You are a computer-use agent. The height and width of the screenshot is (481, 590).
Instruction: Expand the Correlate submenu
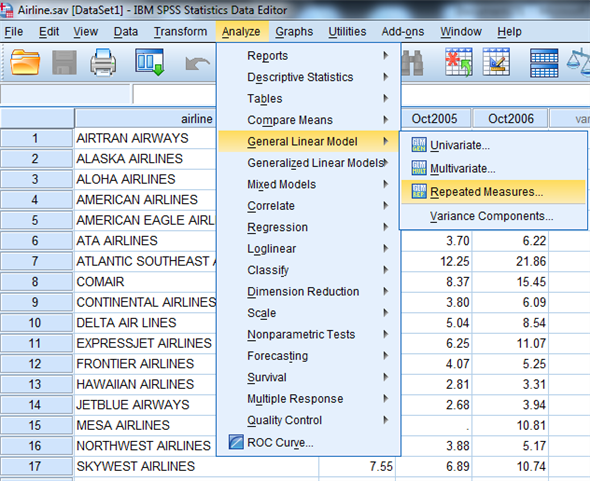pyautogui.click(x=309, y=206)
